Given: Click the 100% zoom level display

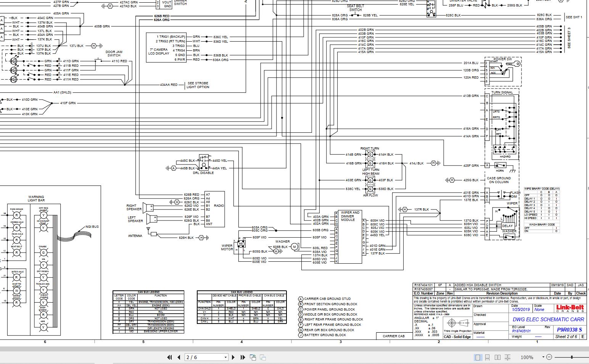Looking at the screenshot, I should (527, 357).
